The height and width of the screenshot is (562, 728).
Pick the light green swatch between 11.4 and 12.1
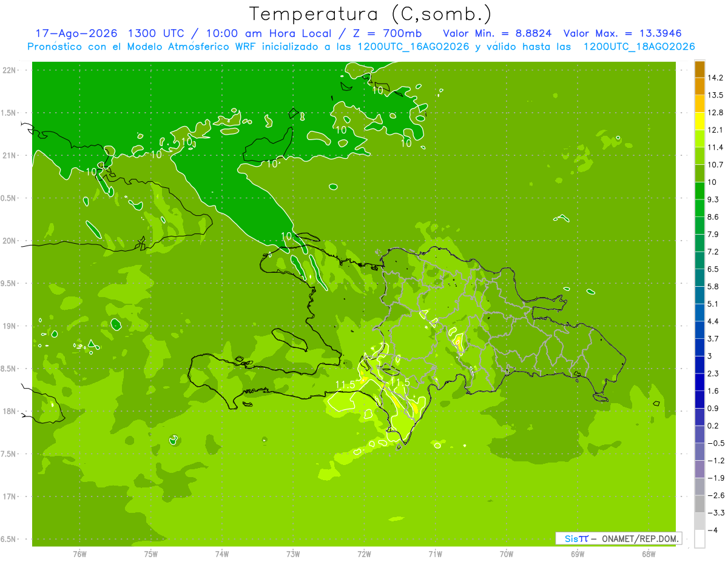coord(699,139)
